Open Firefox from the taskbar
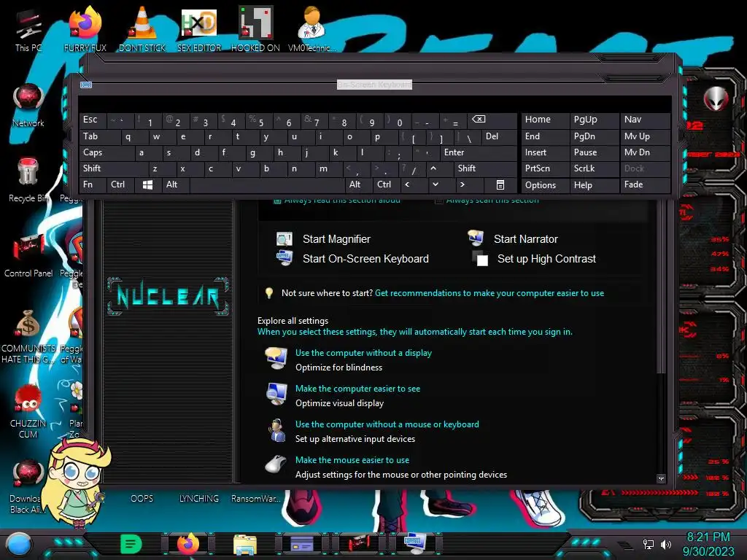 tap(188, 544)
